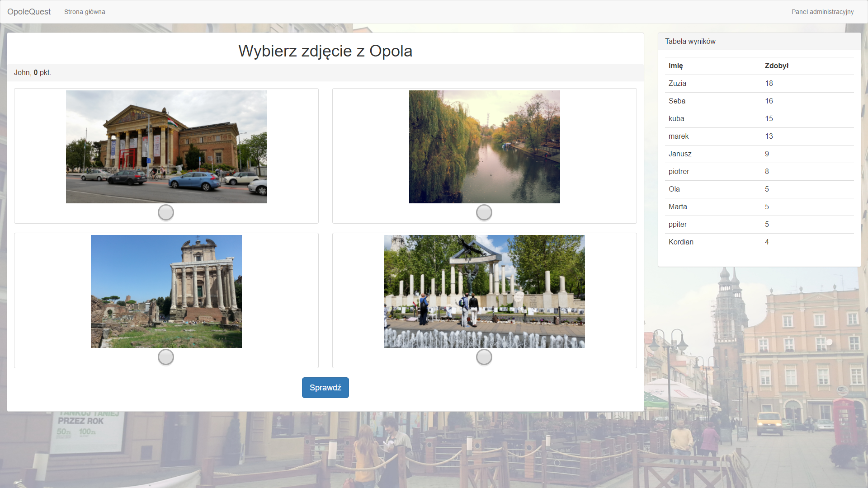Click the monument with fountains photo

coord(484,291)
